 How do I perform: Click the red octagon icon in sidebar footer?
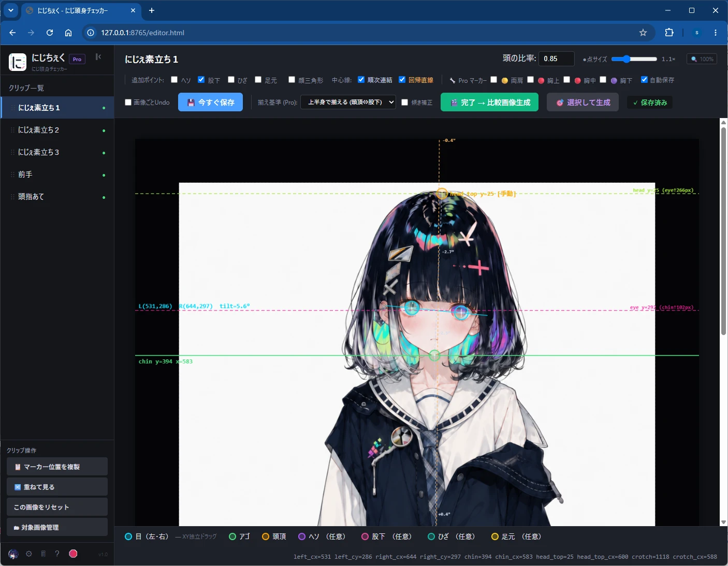[x=73, y=554]
